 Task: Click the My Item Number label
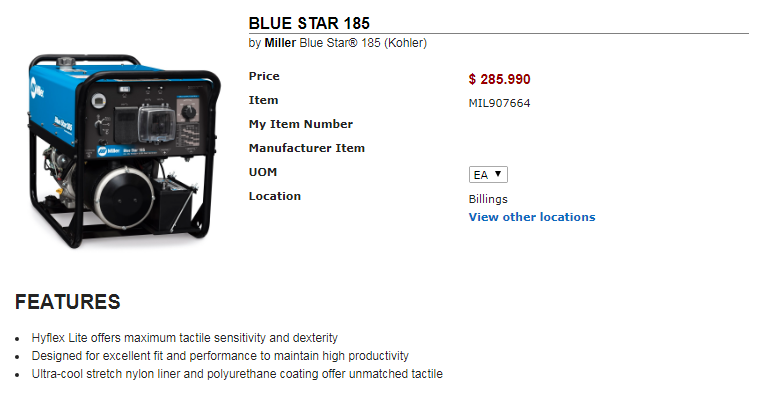(x=301, y=124)
